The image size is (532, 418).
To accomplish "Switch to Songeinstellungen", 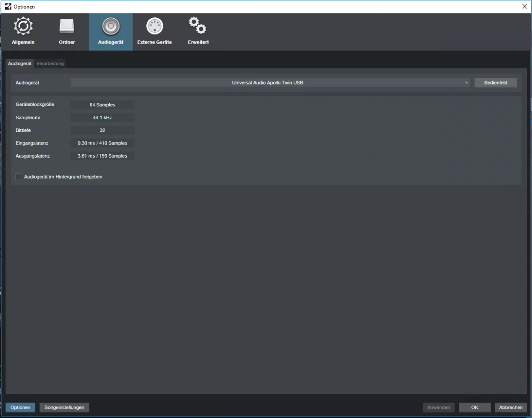I will click(64, 408).
